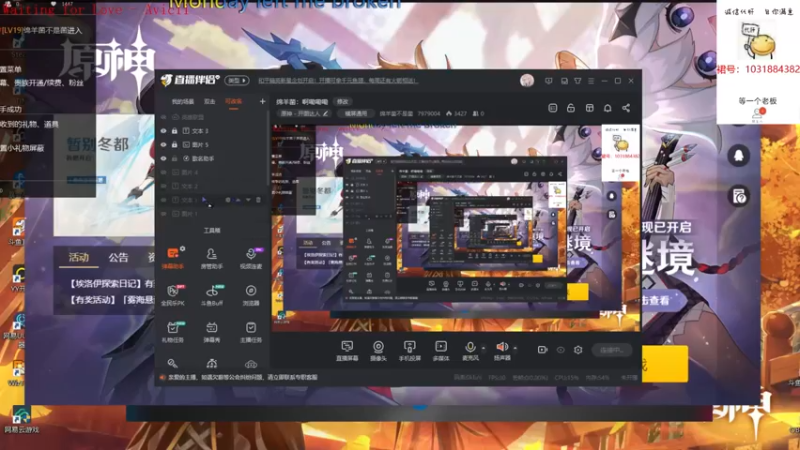Click the square panel icon left of the padlock
Image resolution: width=800 pixels, height=450 pixels.
tap(553, 108)
